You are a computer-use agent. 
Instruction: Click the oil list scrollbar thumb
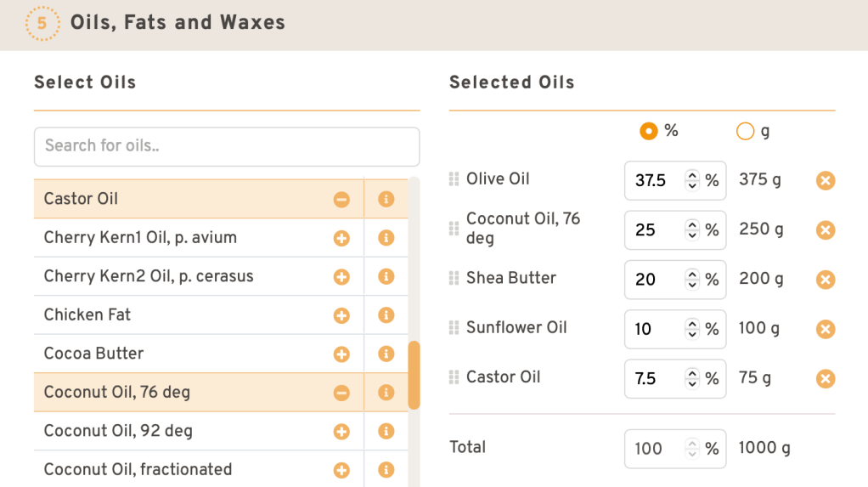pyautogui.click(x=414, y=375)
